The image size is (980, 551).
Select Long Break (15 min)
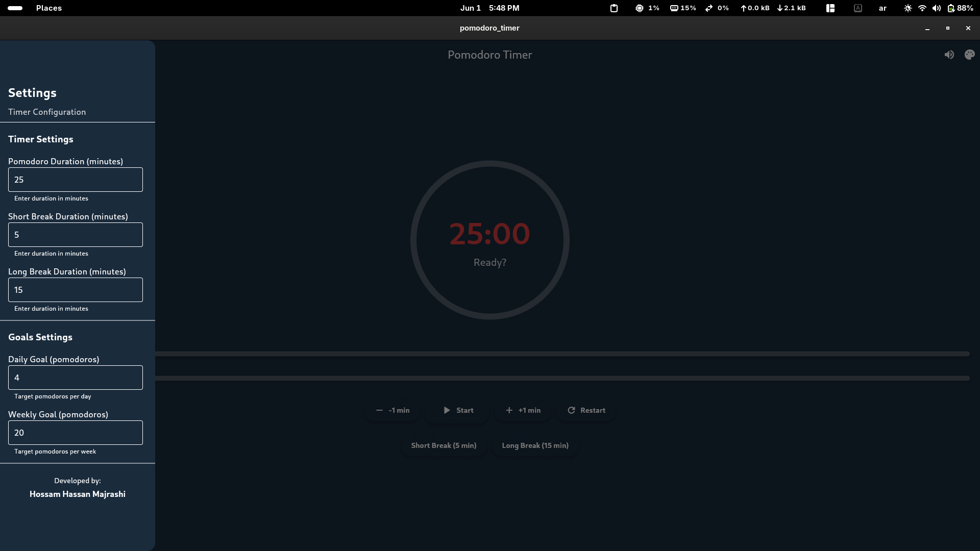[x=535, y=445]
